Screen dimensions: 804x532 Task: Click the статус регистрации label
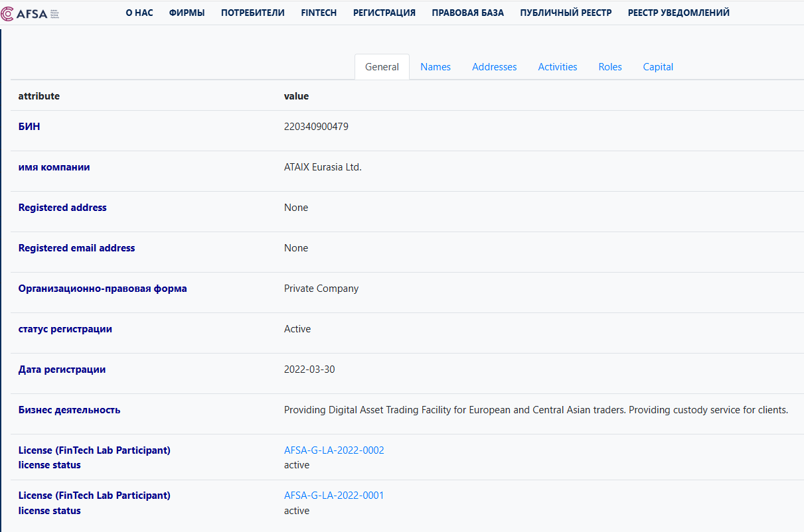[x=65, y=329]
